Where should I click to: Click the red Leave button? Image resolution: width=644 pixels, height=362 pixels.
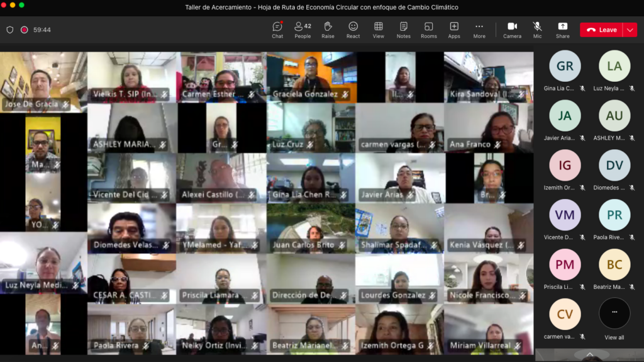(x=601, y=30)
